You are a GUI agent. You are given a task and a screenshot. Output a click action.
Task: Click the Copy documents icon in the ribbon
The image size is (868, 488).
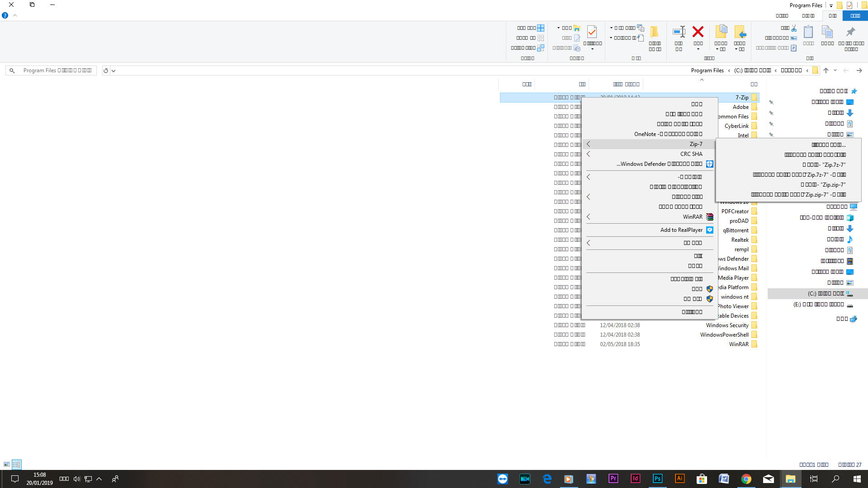(827, 32)
